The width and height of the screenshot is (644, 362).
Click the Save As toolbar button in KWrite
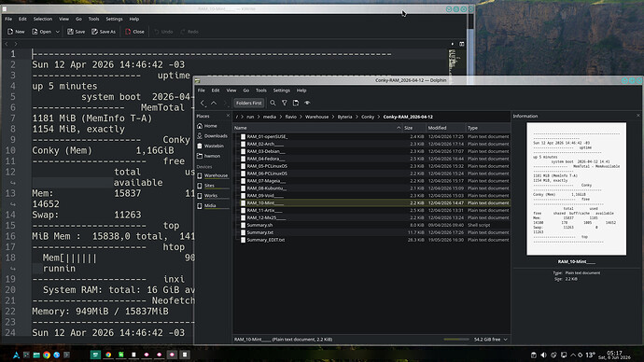click(x=104, y=32)
